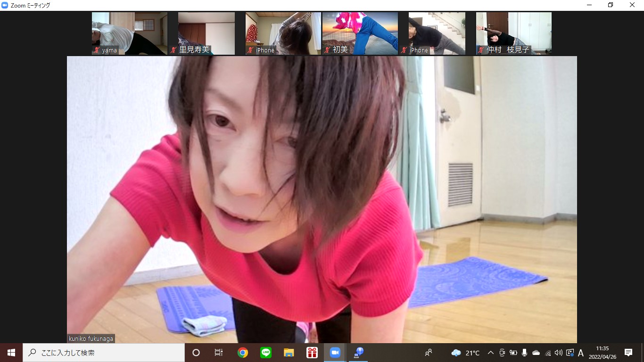The height and width of the screenshot is (362, 644).
Task: Click the muted microphone icon beside 里見寿美
Action: pyautogui.click(x=174, y=50)
